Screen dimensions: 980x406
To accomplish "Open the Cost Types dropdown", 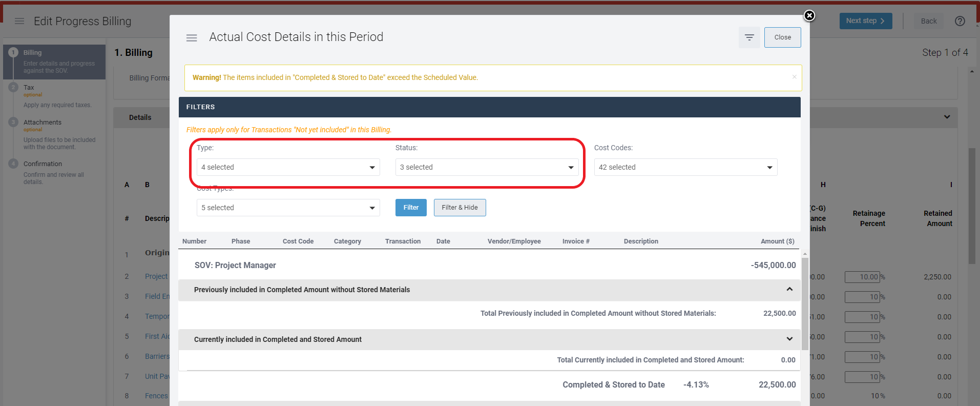I will tap(288, 208).
